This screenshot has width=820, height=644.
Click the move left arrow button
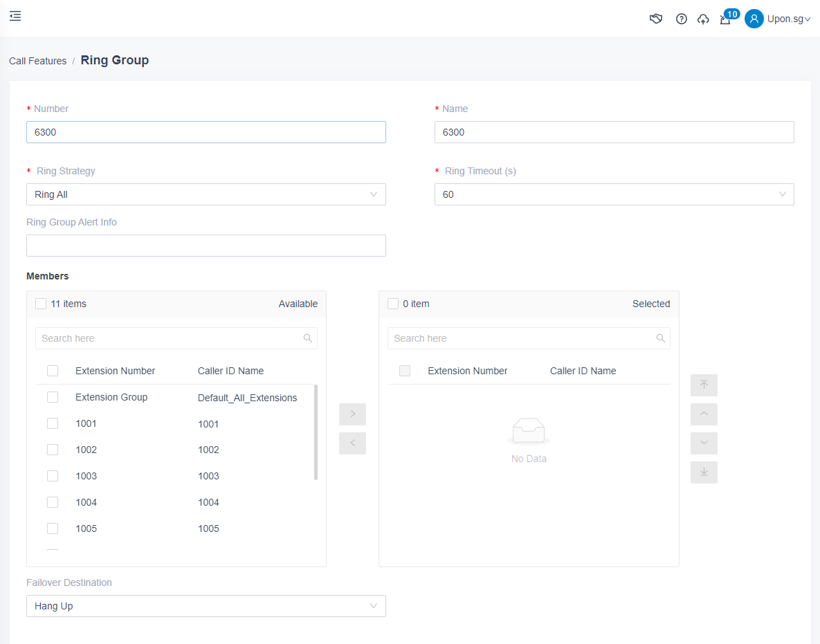pos(352,443)
